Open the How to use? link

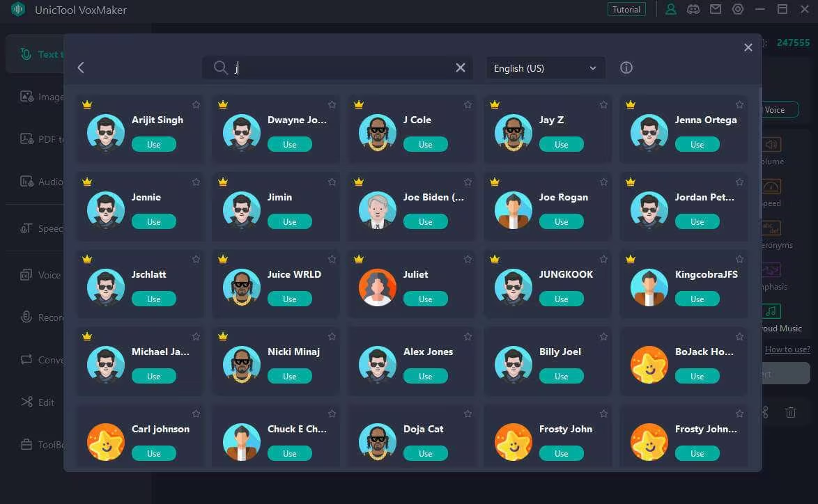787,349
